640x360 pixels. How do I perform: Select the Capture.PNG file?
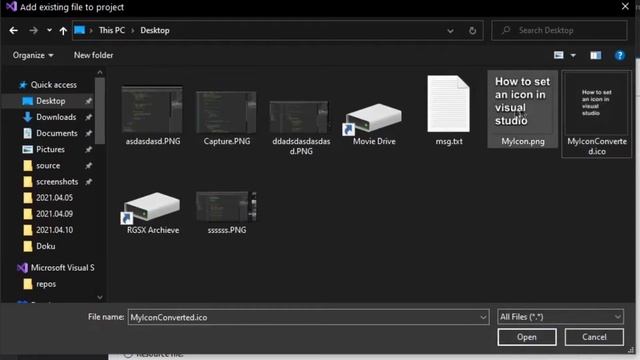pyautogui.click(x=227, y=118)
